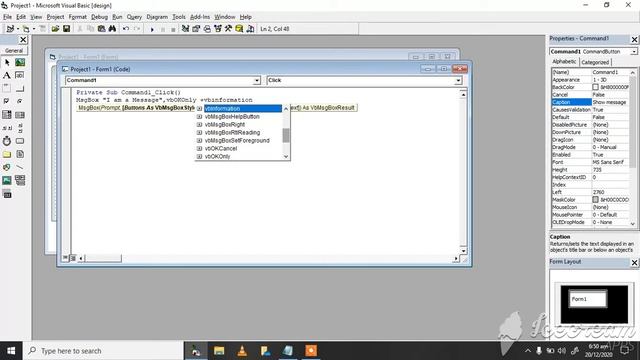
Task: Click Form1 preview in Form Layout
Action: (x=588, y=299)
